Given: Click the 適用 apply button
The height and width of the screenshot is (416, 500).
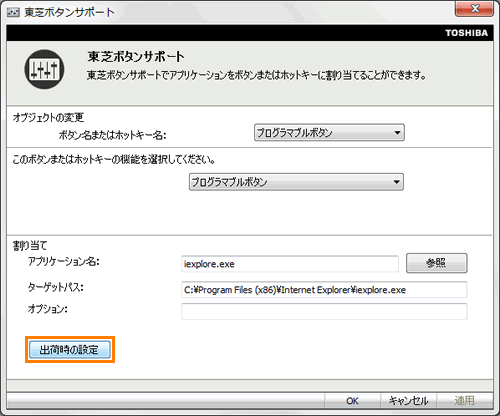Looking at the screenshot, I should pos(464,401).
